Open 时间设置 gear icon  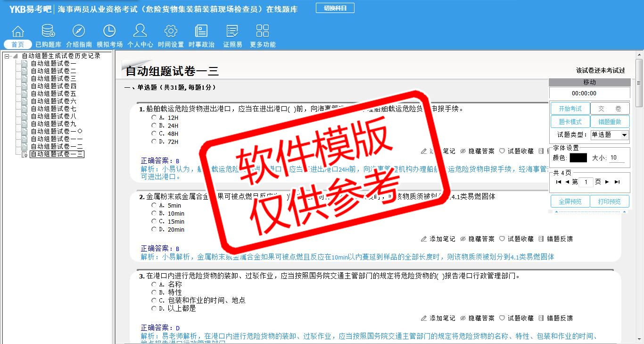tap(171, 32)
